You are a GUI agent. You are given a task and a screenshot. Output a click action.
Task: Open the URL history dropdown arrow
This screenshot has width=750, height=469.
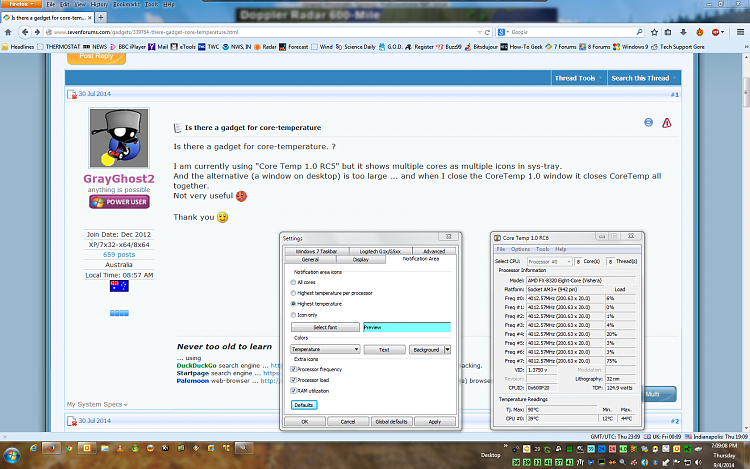tap(479, 32)
